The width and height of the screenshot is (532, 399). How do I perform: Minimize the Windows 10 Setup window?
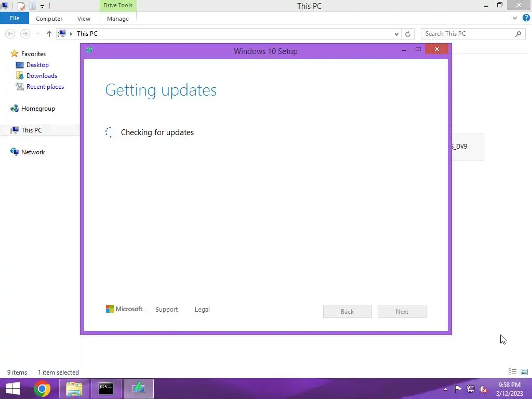pos(404,50)
